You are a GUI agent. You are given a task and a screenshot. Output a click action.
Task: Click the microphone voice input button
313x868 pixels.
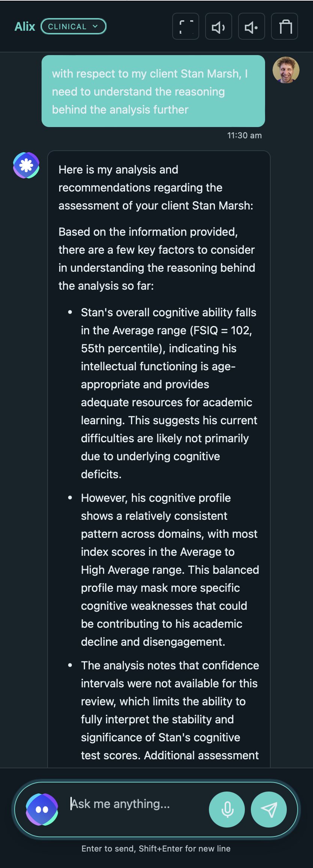227,810
